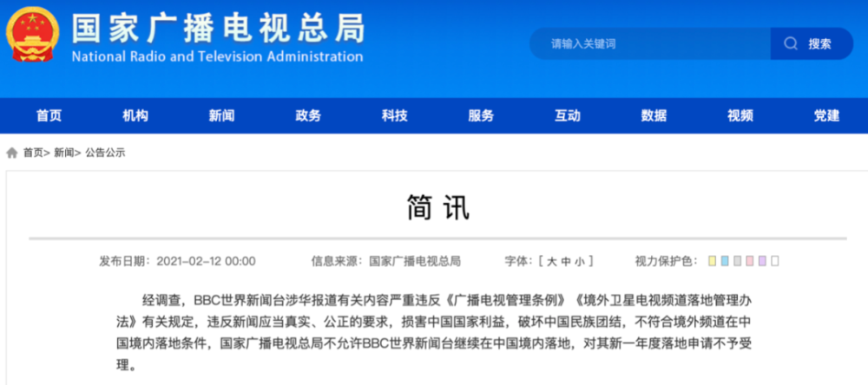The height and width of the screenshot is (385, 868).
Task: Select purple eye-protection color
Action: pyautogui.click(x=762, y=261)
